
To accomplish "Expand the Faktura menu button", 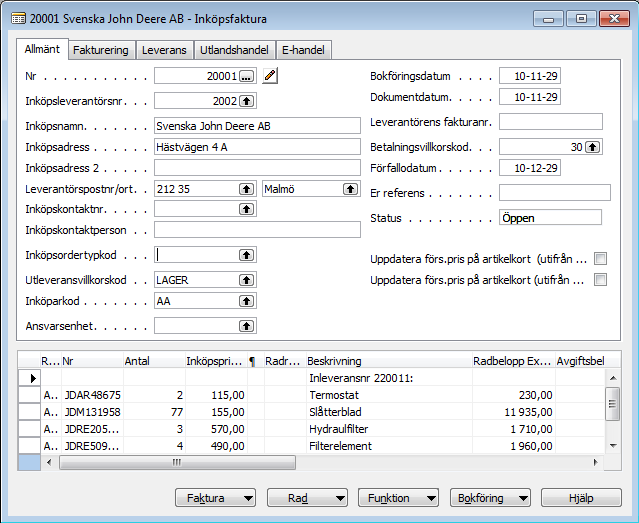I will click(x=216, y=498).
